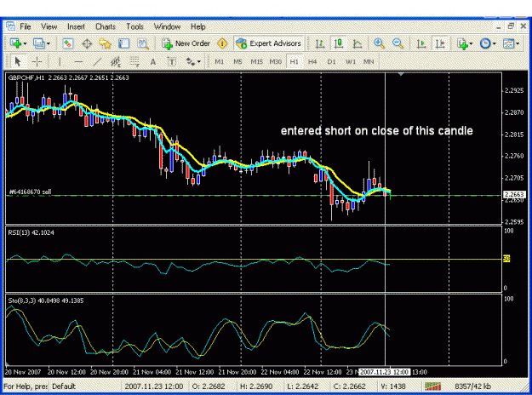This screenshot has width=532, height=395.
Task: Open the Market Watch window icon
Action: (x=68, y=43)
